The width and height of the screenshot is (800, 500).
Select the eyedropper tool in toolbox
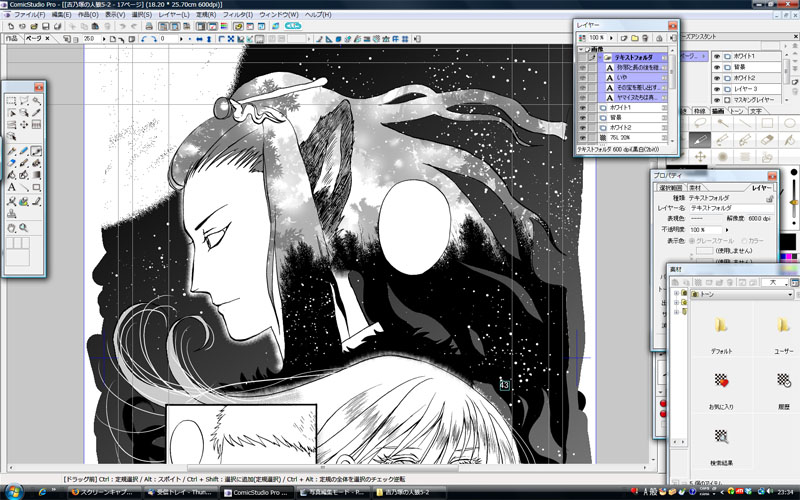point(36,112)
